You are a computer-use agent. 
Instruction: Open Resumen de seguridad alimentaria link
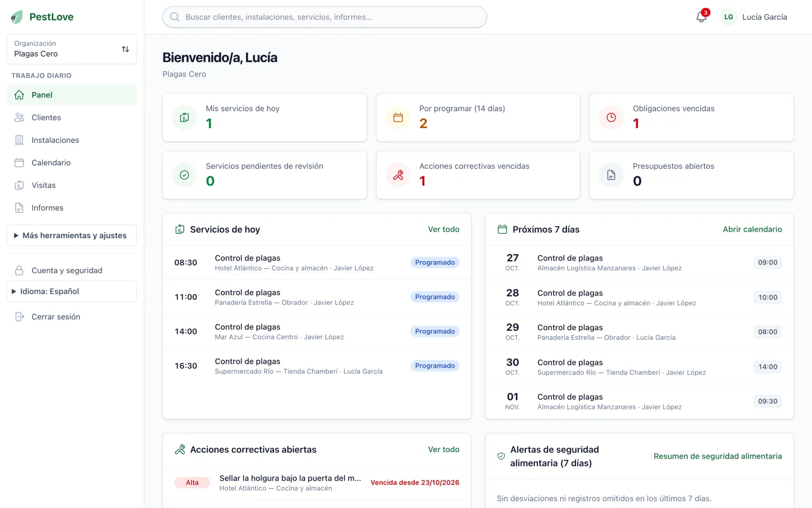pos(718,456)
